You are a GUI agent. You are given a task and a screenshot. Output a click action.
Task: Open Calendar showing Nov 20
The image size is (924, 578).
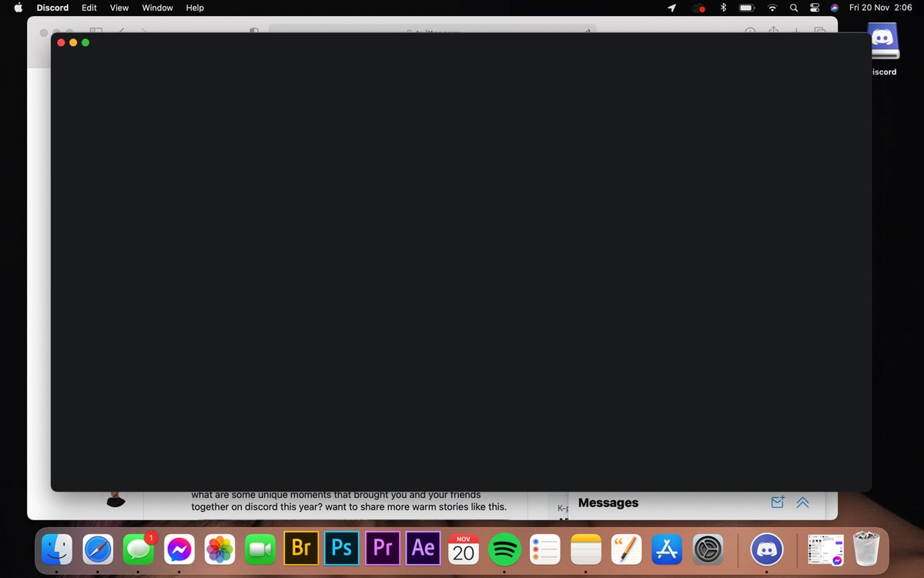[464, 549]
